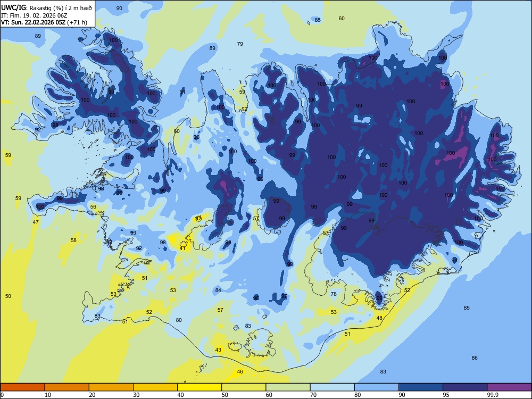Click the map humidity value "58"
This screenshot has height=399, width=532.
[73, 240]
